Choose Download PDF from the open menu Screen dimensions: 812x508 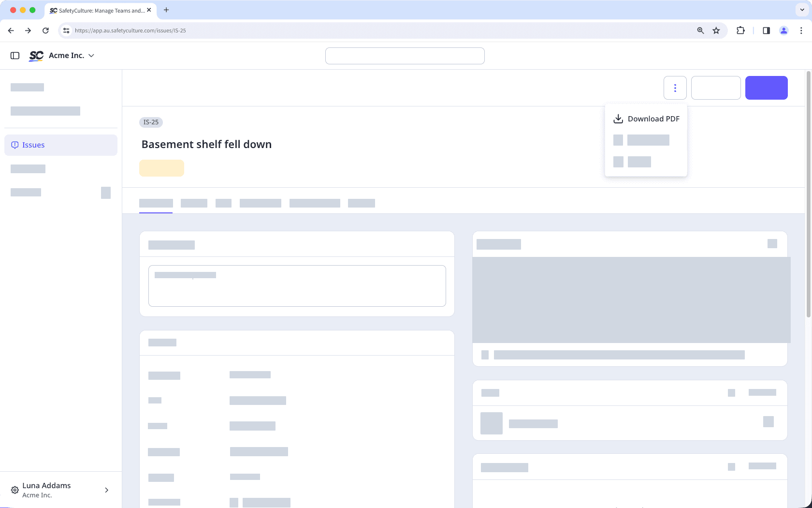(x=653, y=119)
